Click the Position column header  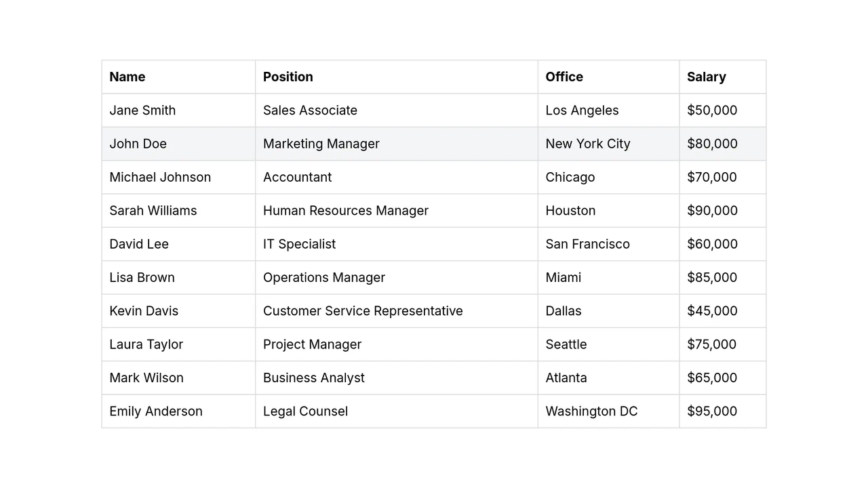click(397, 77)
